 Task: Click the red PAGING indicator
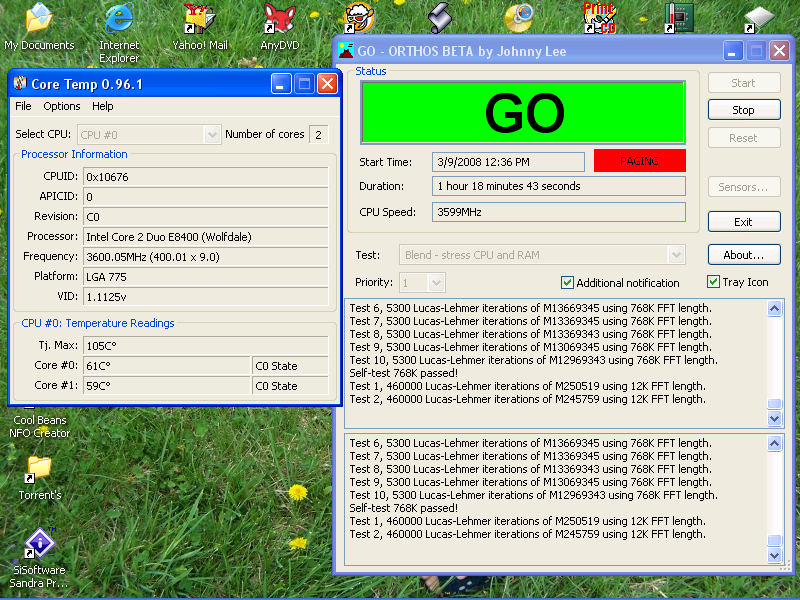(639, 161)
